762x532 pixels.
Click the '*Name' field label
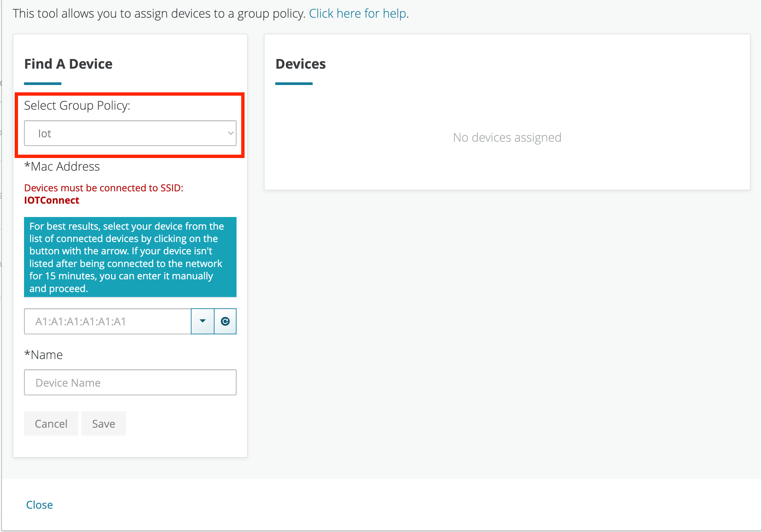coord(43,355)
